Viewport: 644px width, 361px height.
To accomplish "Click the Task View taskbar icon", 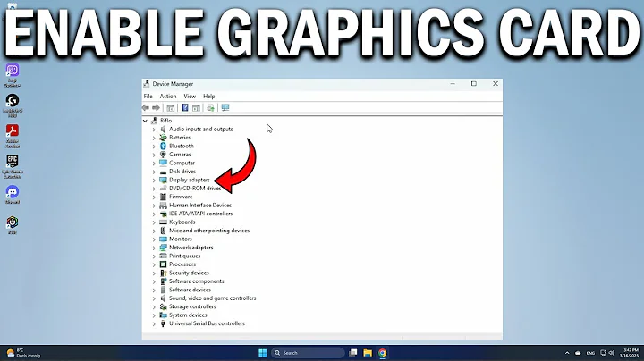I will 352,353.
